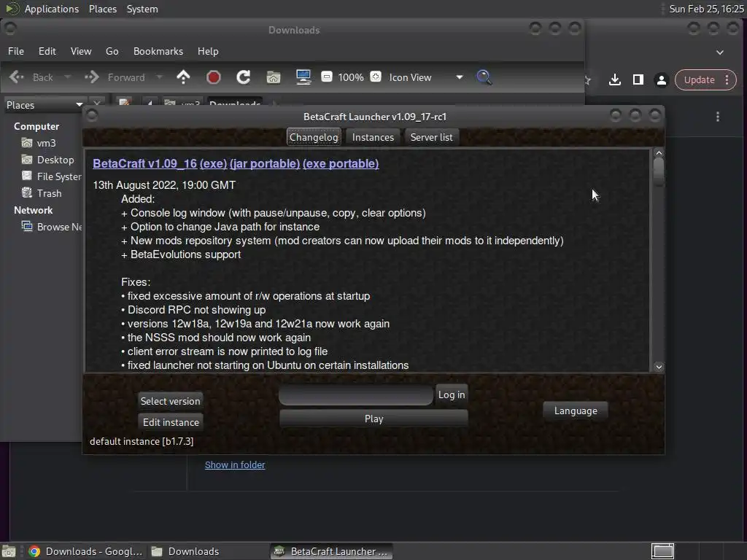This screenshot has width=747, height=560.
Task: Switch to the Server list tab
Action: coord(432,137)
